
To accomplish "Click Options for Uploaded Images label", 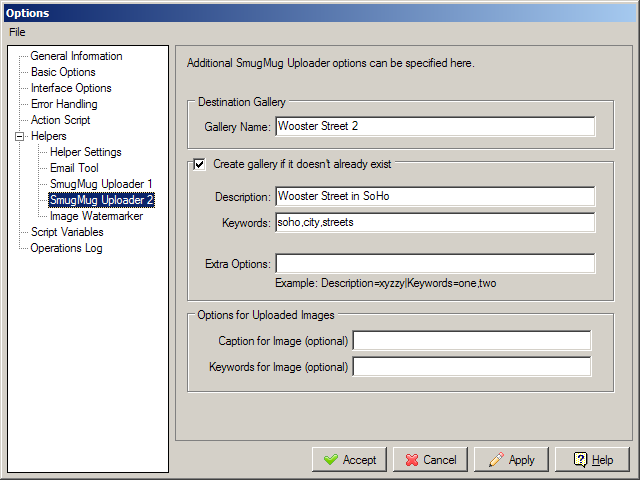I will pos(266,315).
